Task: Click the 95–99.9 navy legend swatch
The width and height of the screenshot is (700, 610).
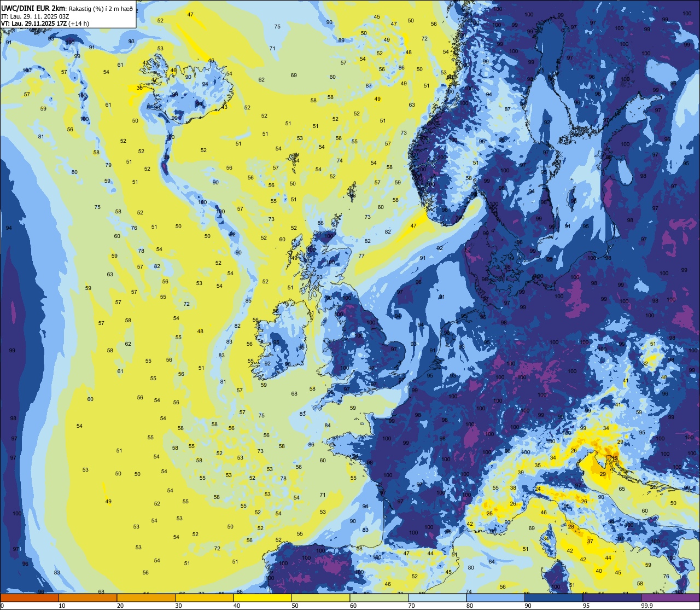Action: click(612, 597)
